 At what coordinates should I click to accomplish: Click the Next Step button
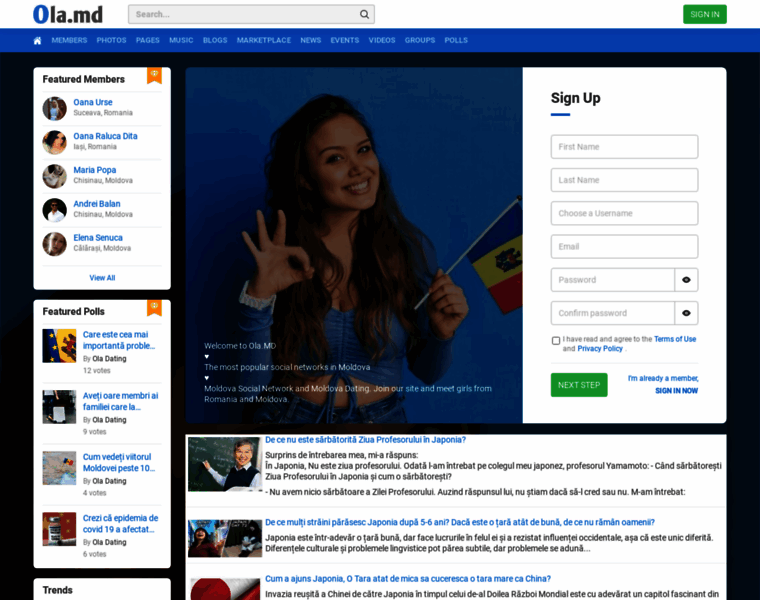pyautogui.click(x=579, y=385)
